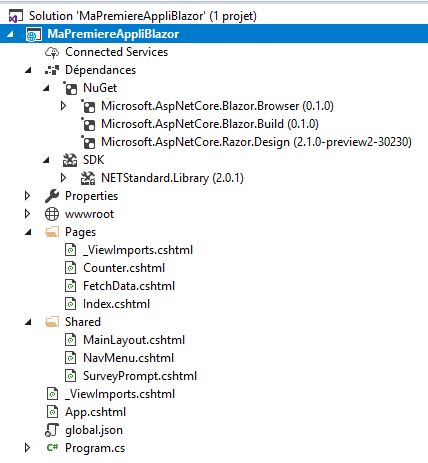The height and width of the screenshot is (463, 428).
Task: Select MainLayout.cshtml in Shared
Action: point(134,340)
